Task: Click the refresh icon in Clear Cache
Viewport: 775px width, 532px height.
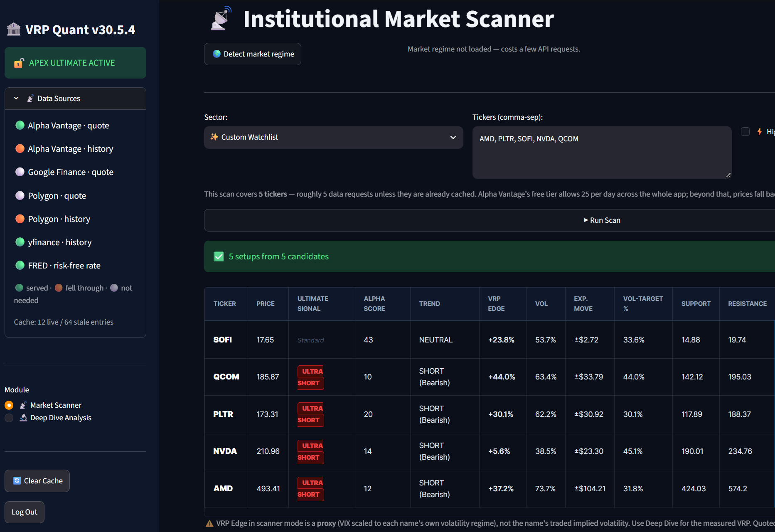Action: click(x=17, y=480)
